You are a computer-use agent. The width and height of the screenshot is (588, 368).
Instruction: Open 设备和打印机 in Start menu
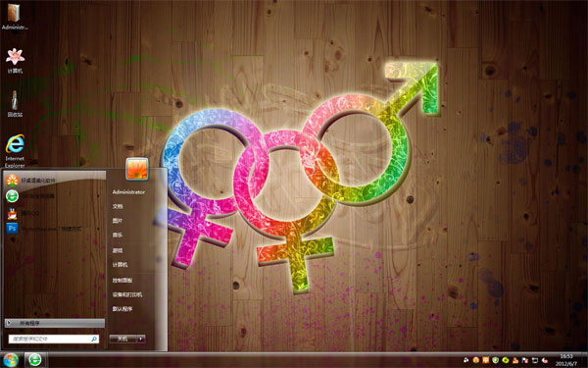(x=127, y=294)
